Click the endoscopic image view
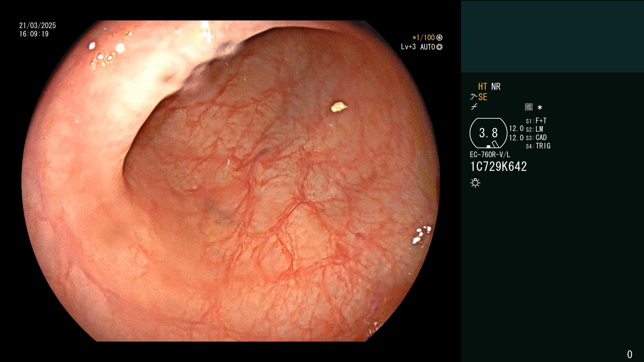 tap(231, 181)
